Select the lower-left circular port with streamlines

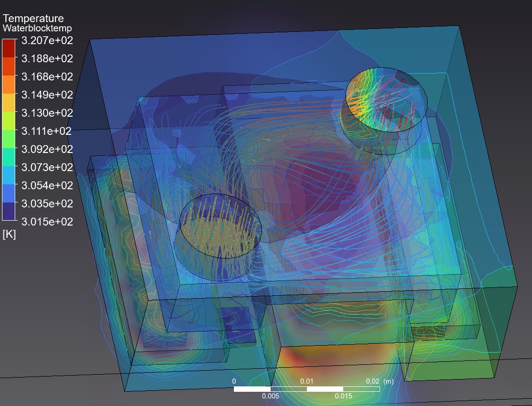point(221,226)
